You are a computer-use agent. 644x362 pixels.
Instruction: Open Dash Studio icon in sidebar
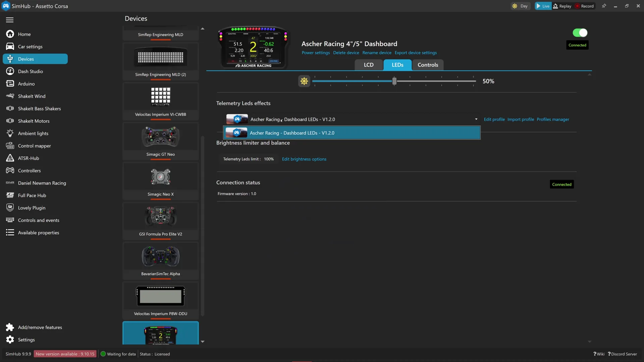[x=10, y=71]
